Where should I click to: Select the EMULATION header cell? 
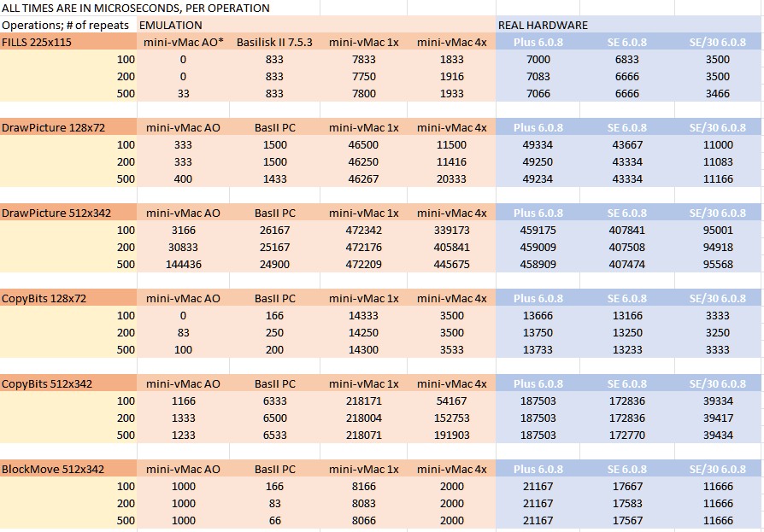point(171,25)
